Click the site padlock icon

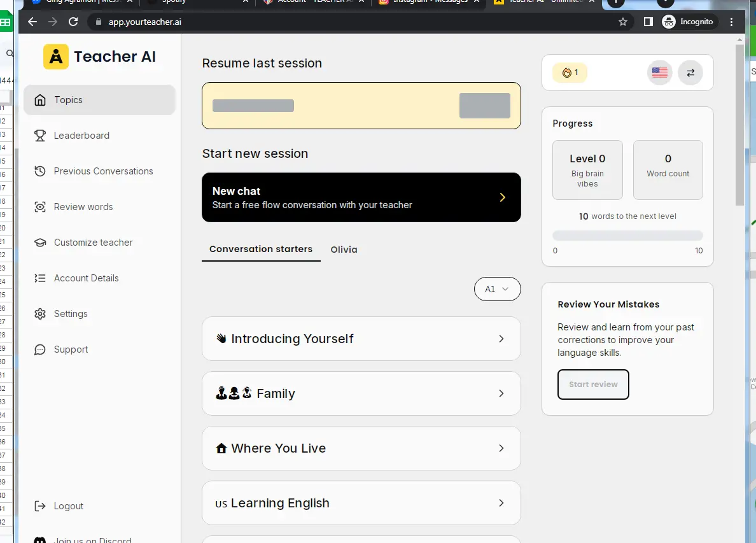tap(99, 22)
